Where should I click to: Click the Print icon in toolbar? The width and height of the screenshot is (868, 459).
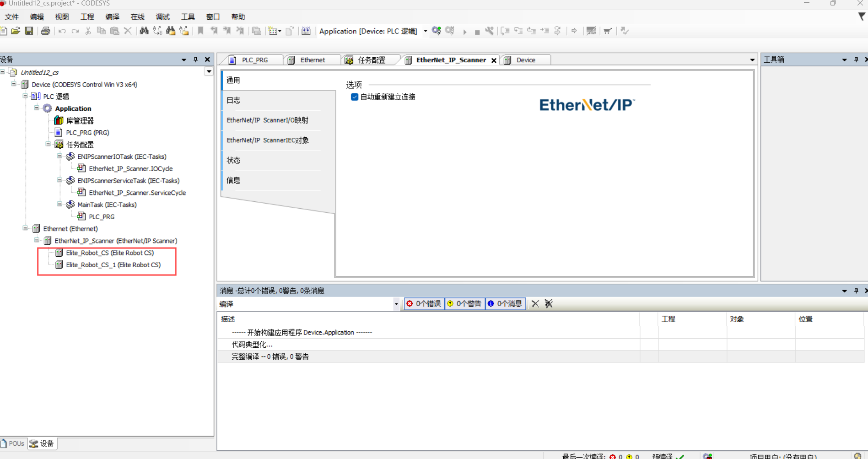45,31
